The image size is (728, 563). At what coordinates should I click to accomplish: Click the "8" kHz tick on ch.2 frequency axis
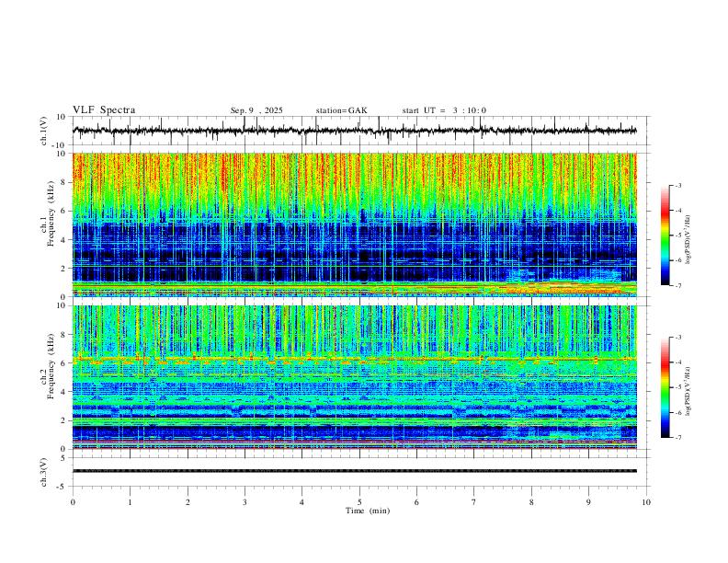tap(64, 335)
